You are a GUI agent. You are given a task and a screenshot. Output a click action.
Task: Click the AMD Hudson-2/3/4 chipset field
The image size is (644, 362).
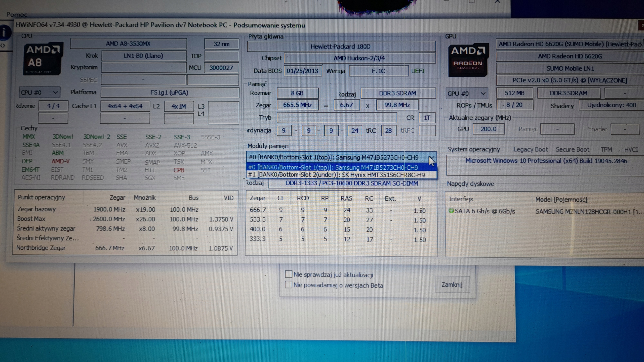click(359, 58)
